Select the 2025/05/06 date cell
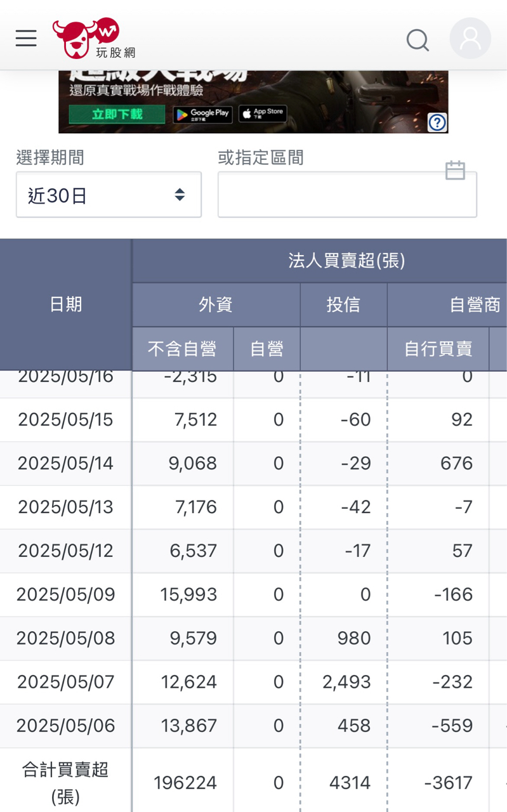The height and width of the screenshot is (812, 507). [65, 726]
